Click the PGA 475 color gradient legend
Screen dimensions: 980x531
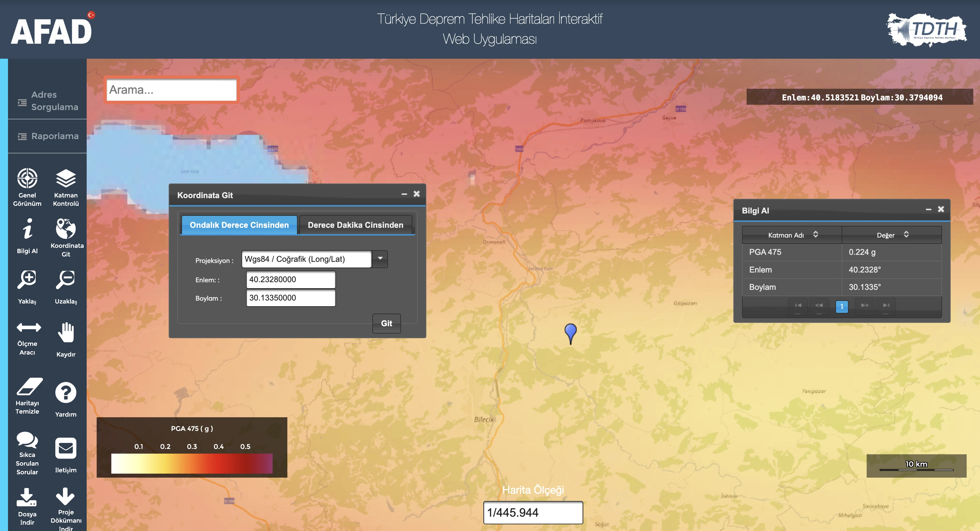pos(192,463)
